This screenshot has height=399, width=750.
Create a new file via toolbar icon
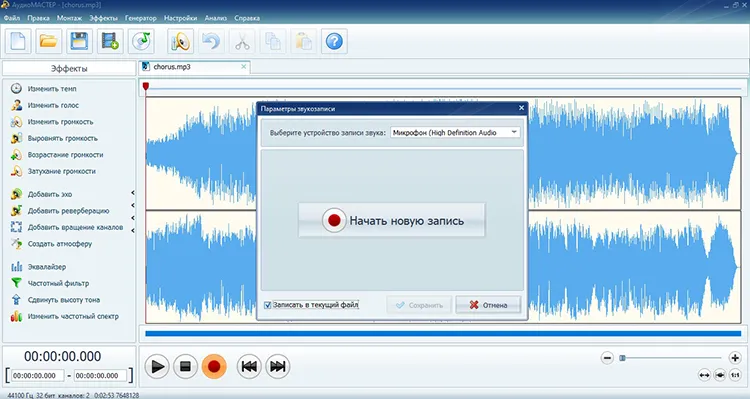18,41
